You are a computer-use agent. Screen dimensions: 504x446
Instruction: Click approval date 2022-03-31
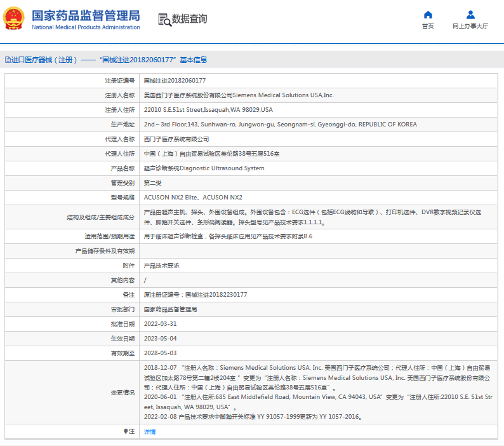tap(160, 324)
